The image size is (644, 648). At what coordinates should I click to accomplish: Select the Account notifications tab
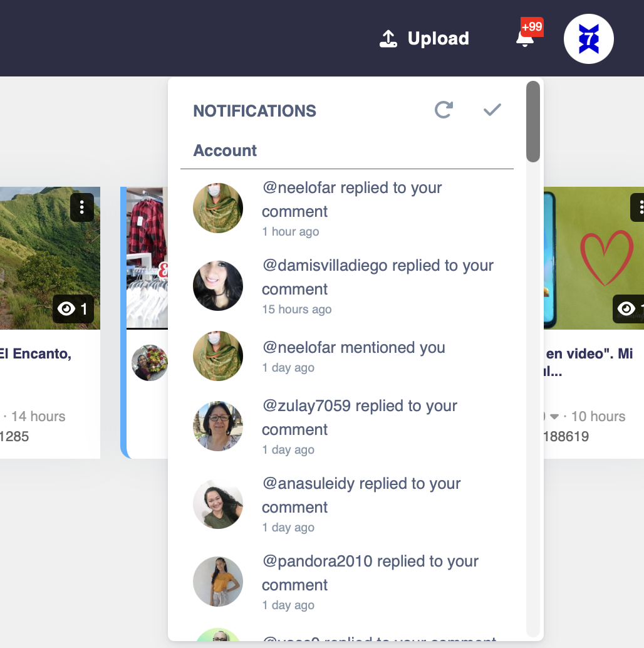[x=225, y=150]
